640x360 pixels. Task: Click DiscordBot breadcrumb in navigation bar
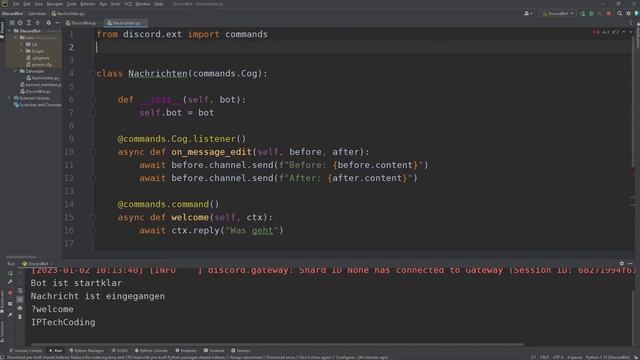[x=13, y=13]
